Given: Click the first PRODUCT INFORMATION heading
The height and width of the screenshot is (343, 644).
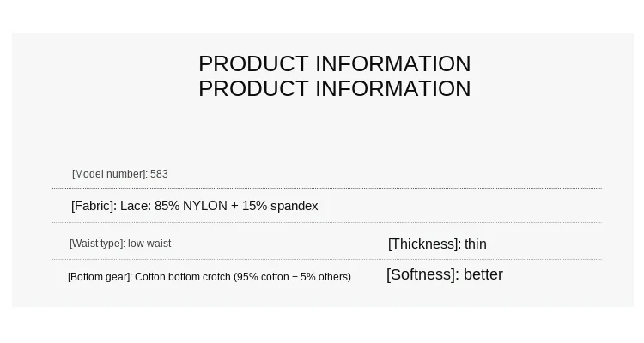Looking at the screenshot, I should (334, 64).
